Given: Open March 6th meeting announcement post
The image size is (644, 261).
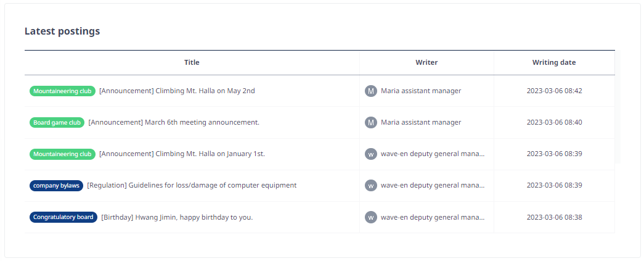Looking at the screenshot, I should pos(174,123).
